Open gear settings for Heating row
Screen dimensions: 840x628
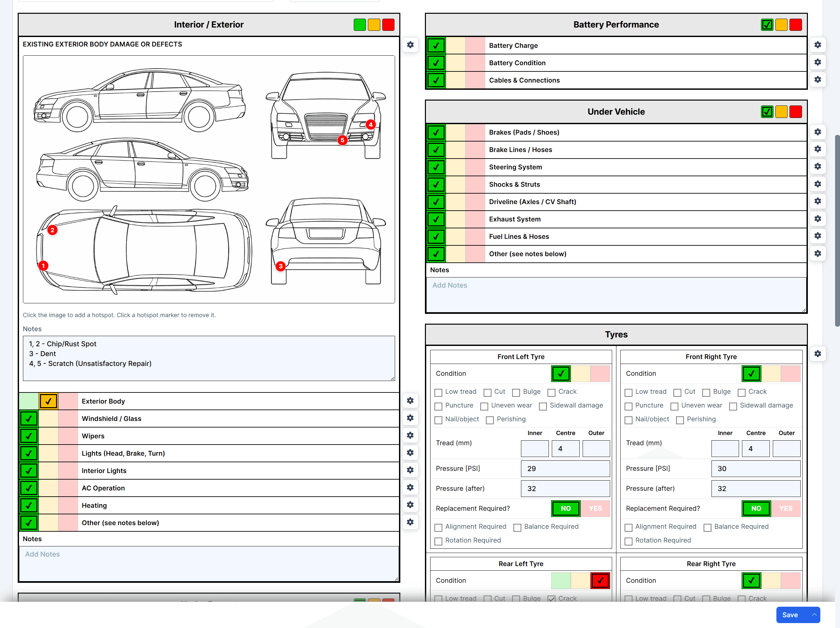coord(410,505)
